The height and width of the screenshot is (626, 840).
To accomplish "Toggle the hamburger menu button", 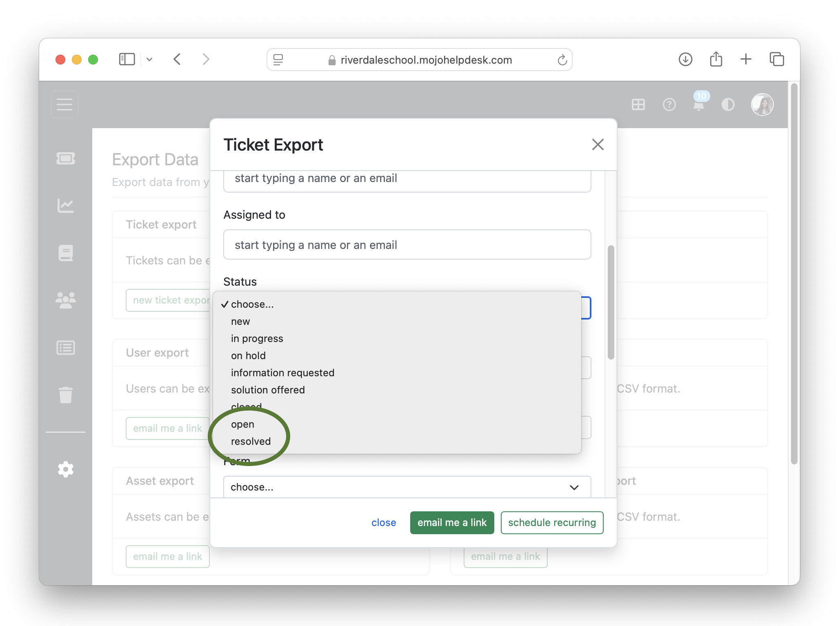I will tap(64, 104).
